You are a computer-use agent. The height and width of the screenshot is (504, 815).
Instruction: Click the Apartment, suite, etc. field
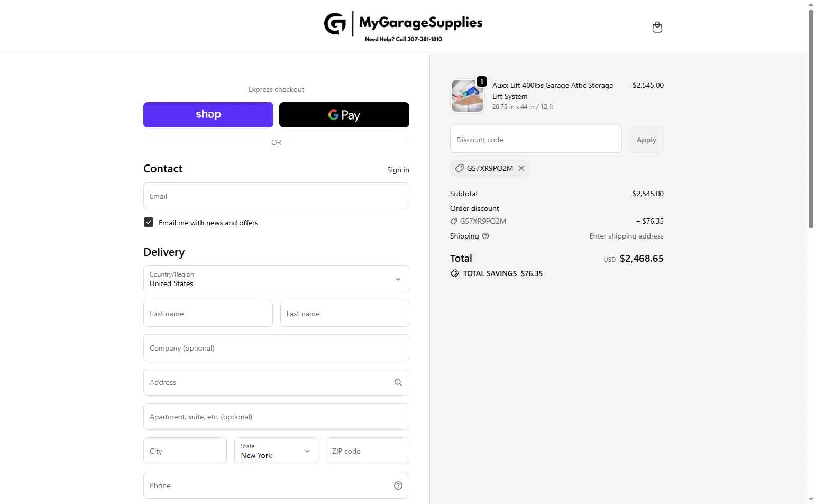(276, 417)
